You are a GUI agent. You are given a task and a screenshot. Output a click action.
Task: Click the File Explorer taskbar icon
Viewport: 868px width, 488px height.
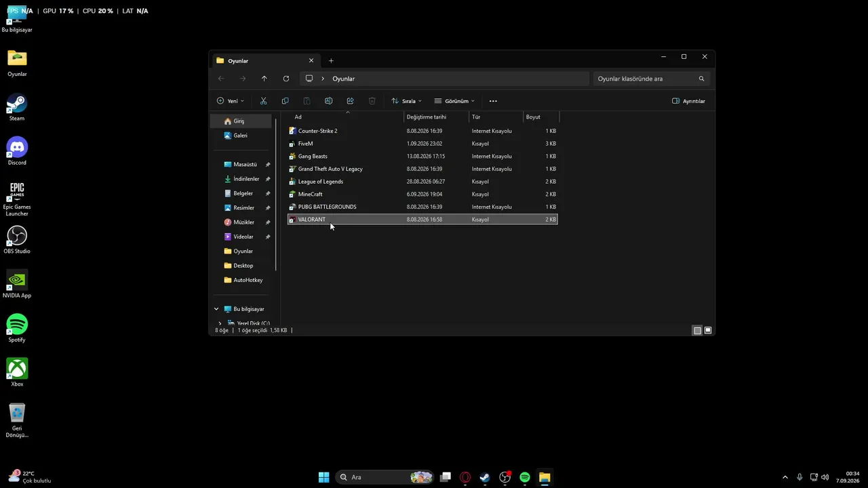545,477
